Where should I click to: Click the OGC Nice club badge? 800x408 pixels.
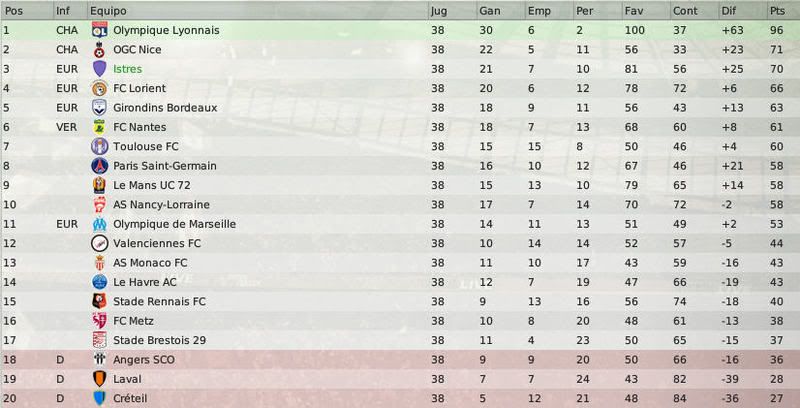tap(99, 49)
